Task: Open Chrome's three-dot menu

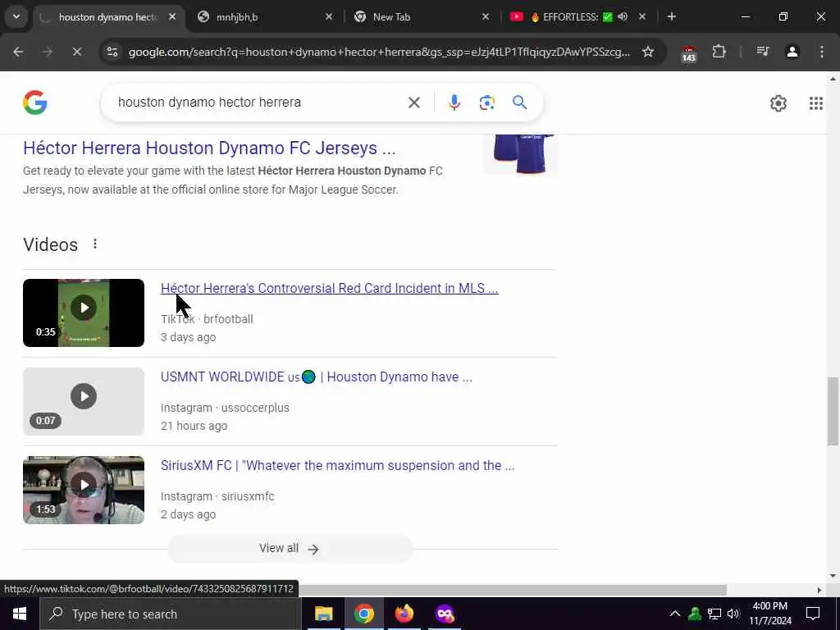Action: (x=822, y=52)
